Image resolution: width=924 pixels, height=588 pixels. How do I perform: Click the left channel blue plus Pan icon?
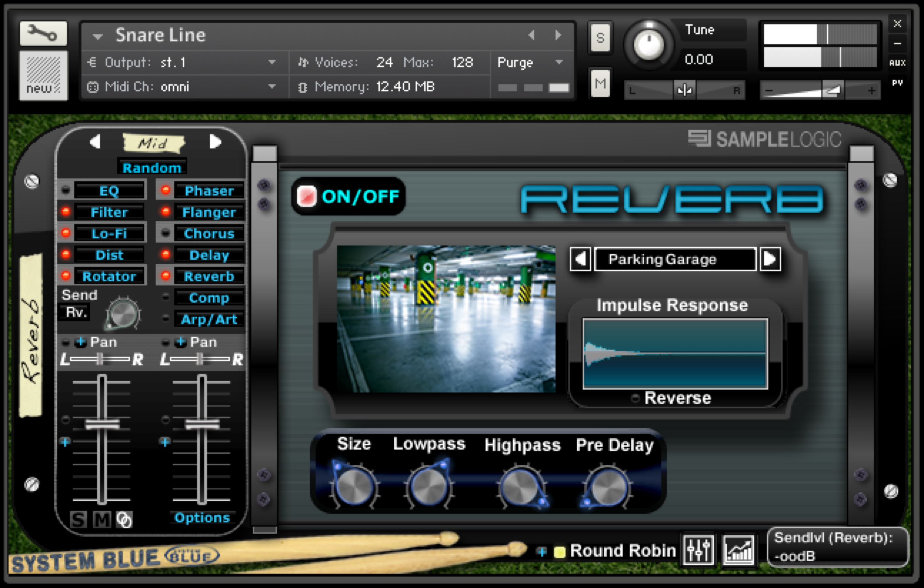[80, 342]
